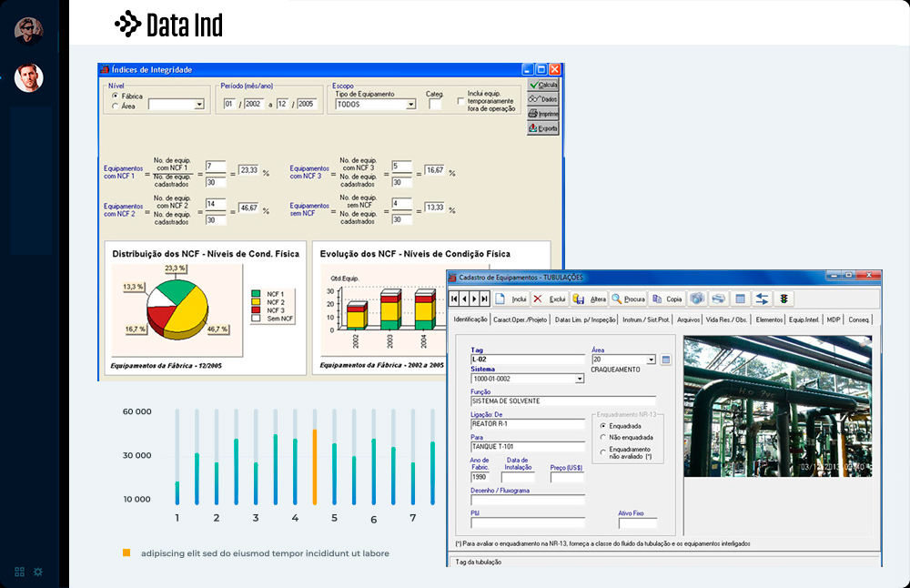The image size is (910, 588).
Task: Click the end year field 2005
Action: point(307,104)
